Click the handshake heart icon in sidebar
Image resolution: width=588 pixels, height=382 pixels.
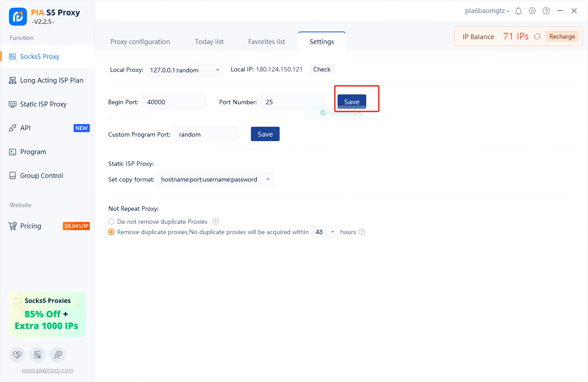point(17,355)
